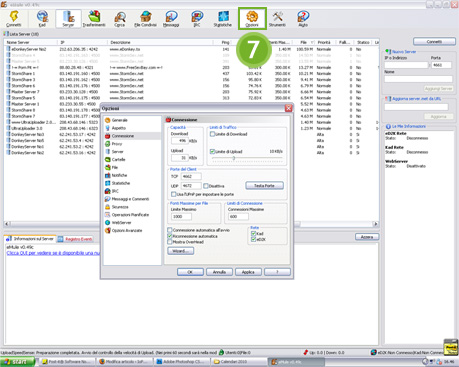Click the Windows Start button
The width and height of the screenshot is (459, 367).
click(x=17, y=362)
